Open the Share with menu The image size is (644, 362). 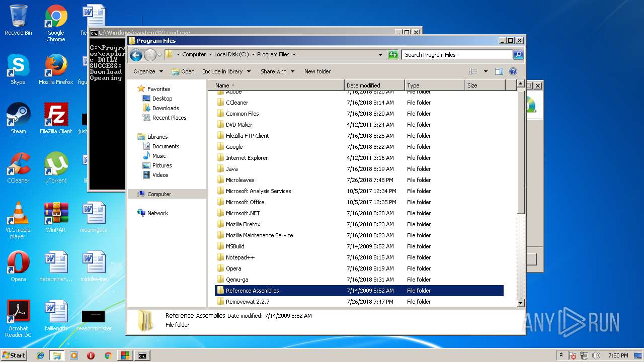[277, 71]
